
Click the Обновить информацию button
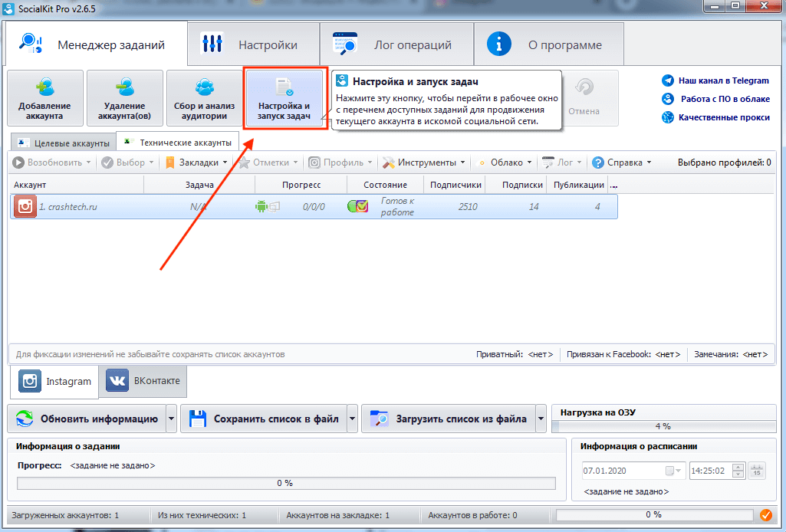[87, 419]
